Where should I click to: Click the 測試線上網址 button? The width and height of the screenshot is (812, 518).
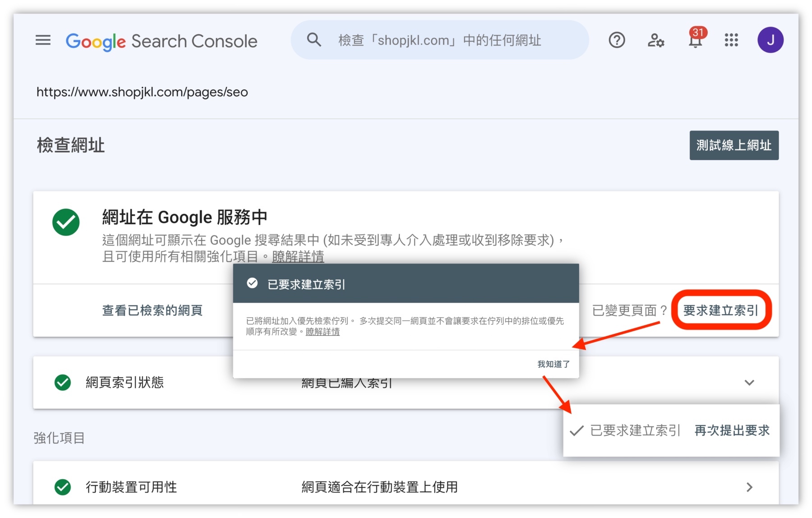click(734, 145)
